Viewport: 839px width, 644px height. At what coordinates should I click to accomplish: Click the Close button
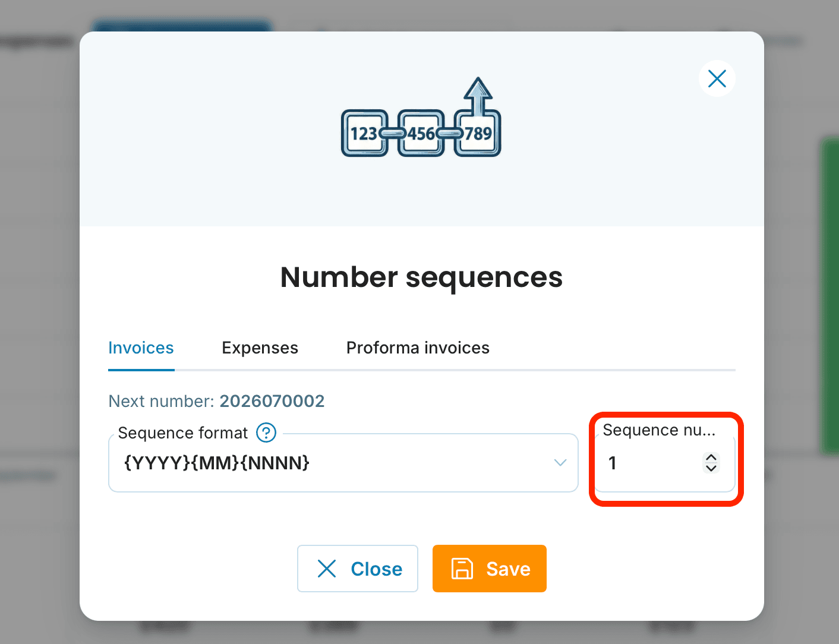click(358, 569)
